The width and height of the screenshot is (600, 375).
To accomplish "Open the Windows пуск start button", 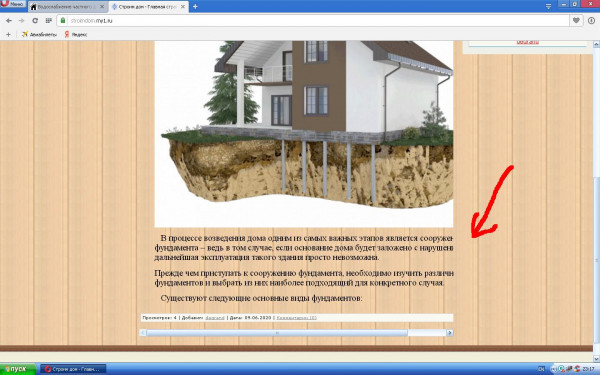I will (x=18, y=369).
